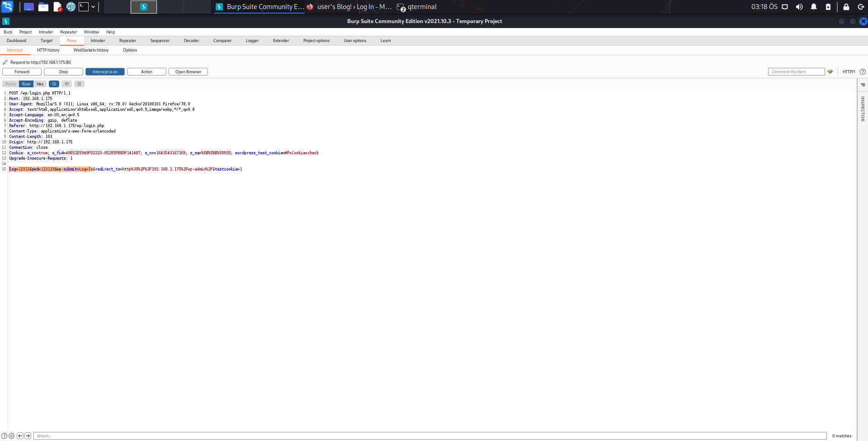Open the HTTP history sub-tab
Image resolution: width=868 pixels, height=441 pixels.
48,50
